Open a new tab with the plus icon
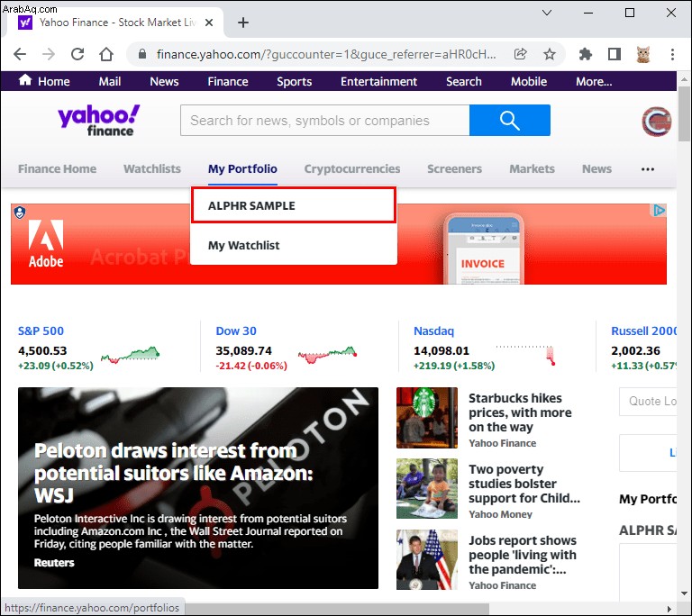 (x=243, y=22)
